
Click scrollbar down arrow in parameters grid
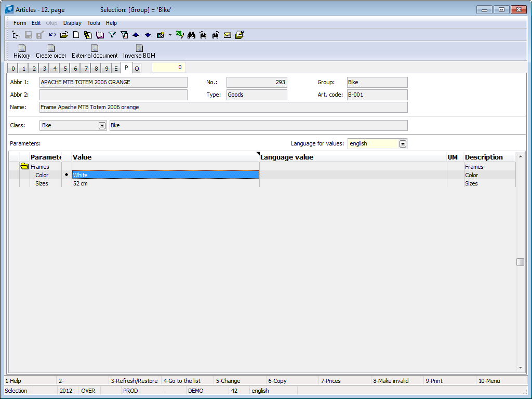(521, 367)
